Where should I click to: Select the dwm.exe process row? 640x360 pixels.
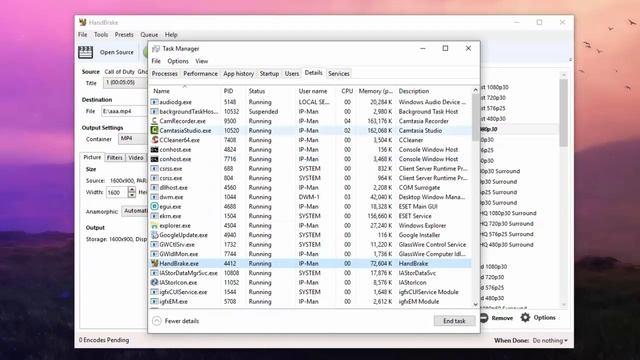(x=311, y=197)
